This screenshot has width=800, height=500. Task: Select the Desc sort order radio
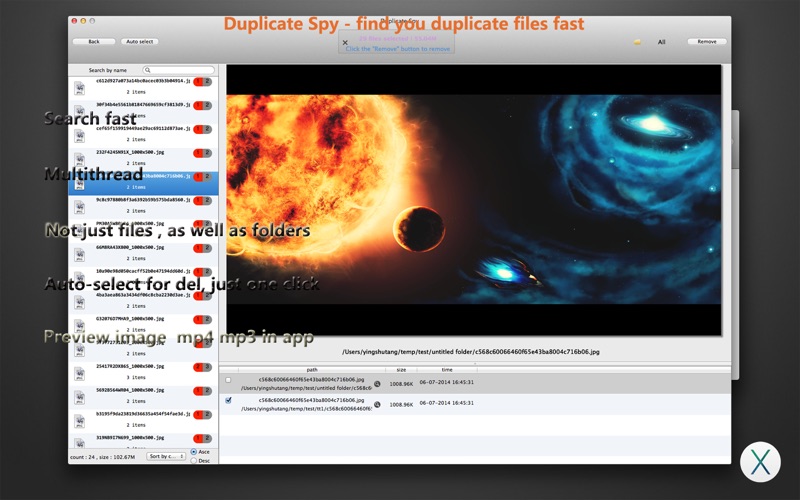(x=194, y=460)
